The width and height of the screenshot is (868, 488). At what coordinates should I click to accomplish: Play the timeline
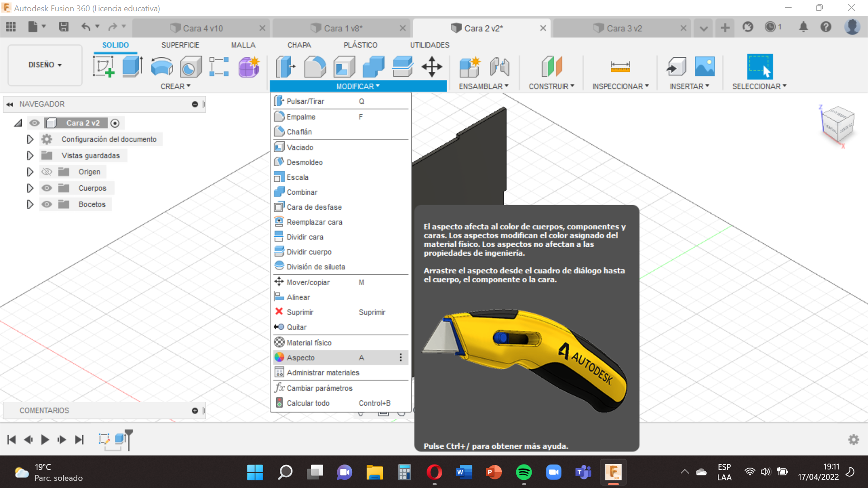click(x=45, y=440)
